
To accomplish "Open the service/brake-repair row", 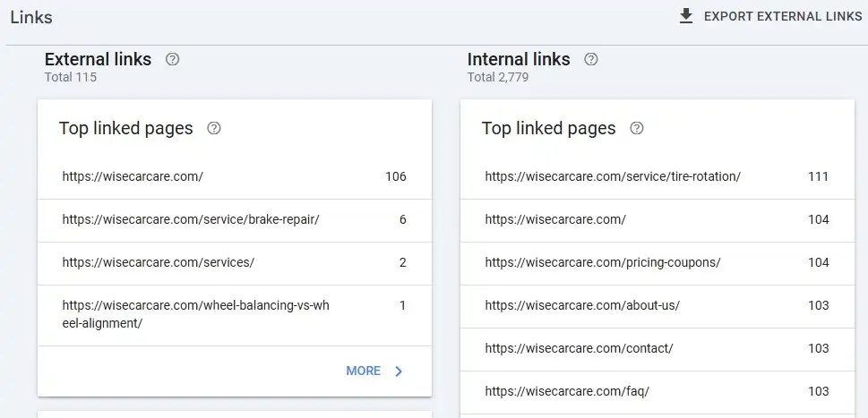I will click(x=235, y=220).
